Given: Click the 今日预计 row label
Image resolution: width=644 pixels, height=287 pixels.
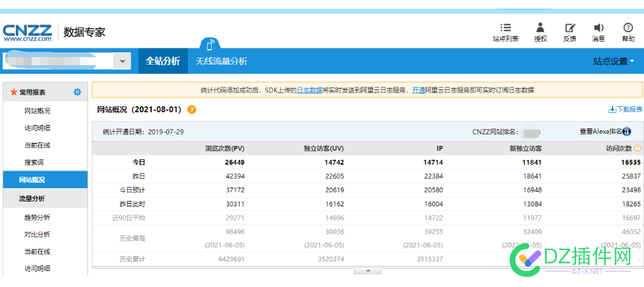Looking at the screenshot, I should pos(132,190).
